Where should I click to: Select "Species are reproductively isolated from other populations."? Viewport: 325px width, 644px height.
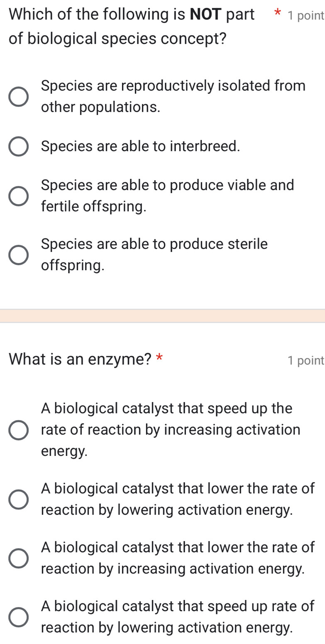tap(18, 96)
